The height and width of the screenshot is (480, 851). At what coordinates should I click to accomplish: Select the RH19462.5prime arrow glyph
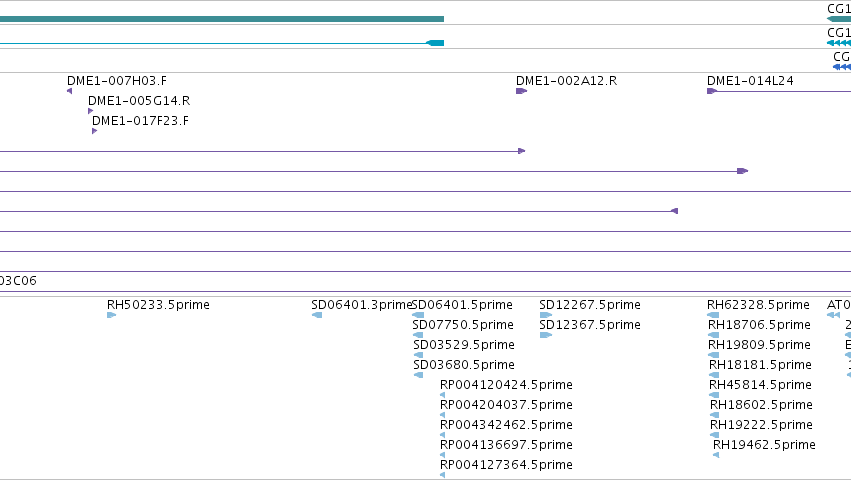(716, 455)
